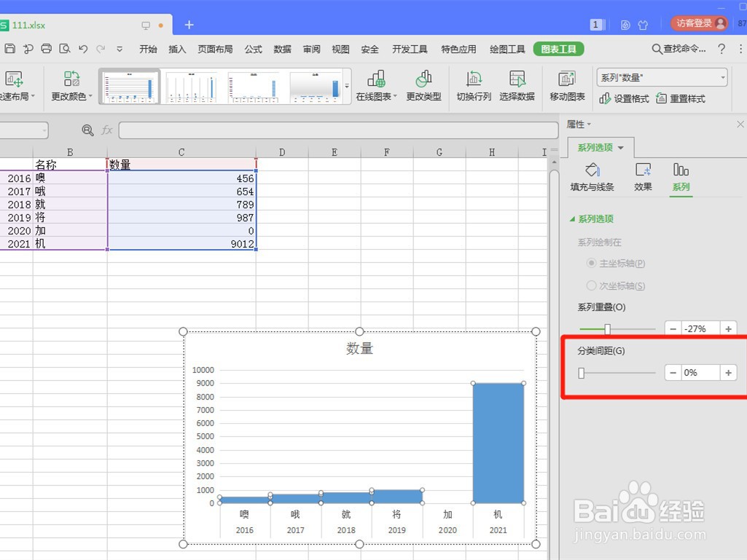The height and width of the screenshot is (560, 747).
Task: Click the Print Preview icon
Action: pos(65,49)
